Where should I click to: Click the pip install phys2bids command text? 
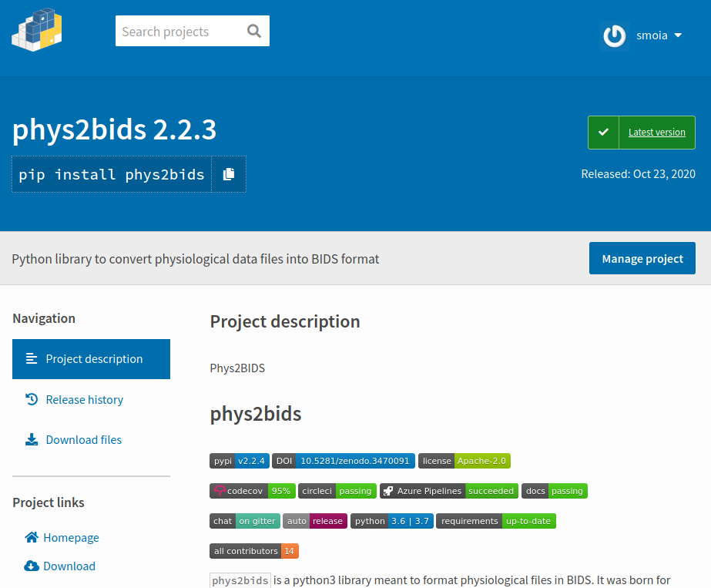[x=112, y=174]
